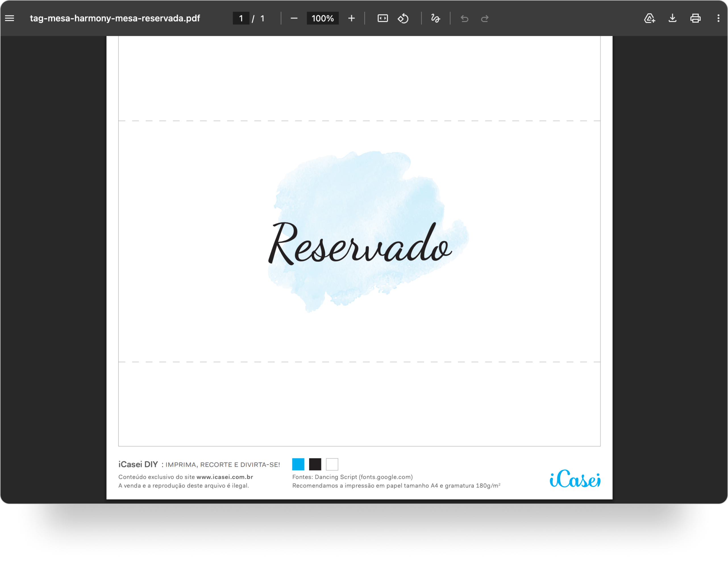Open the three-dot more actions menu
This screenshot has height=561, width=728.
click(x=718, y=18)
